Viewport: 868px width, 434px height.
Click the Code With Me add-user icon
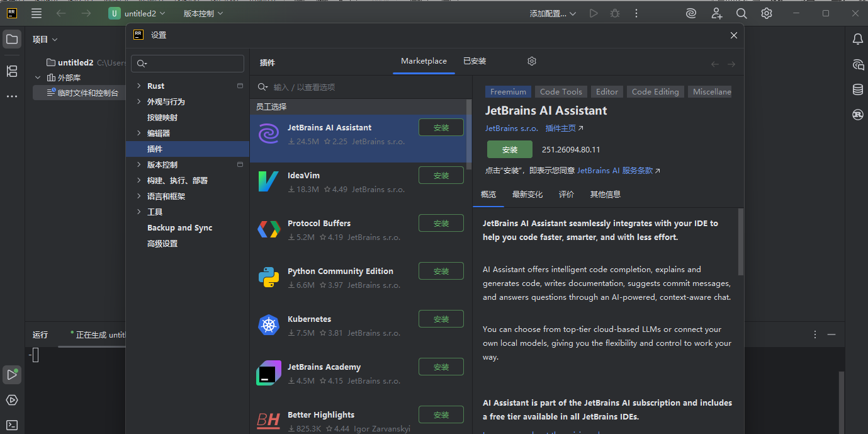(x=716, y=13)
